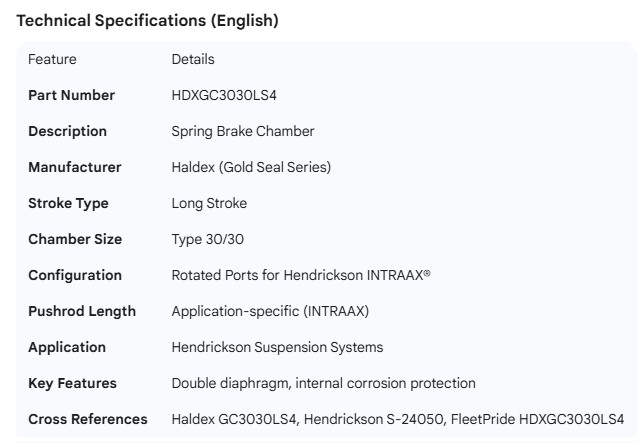
Task: Click the Long Stroke value
Action: [x=209, y=203]
